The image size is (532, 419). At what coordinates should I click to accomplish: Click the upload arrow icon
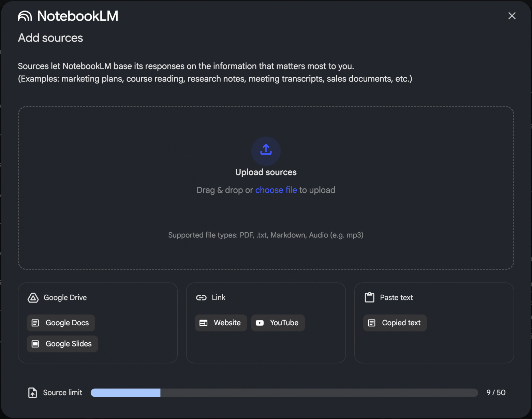[x=266, y=150]
